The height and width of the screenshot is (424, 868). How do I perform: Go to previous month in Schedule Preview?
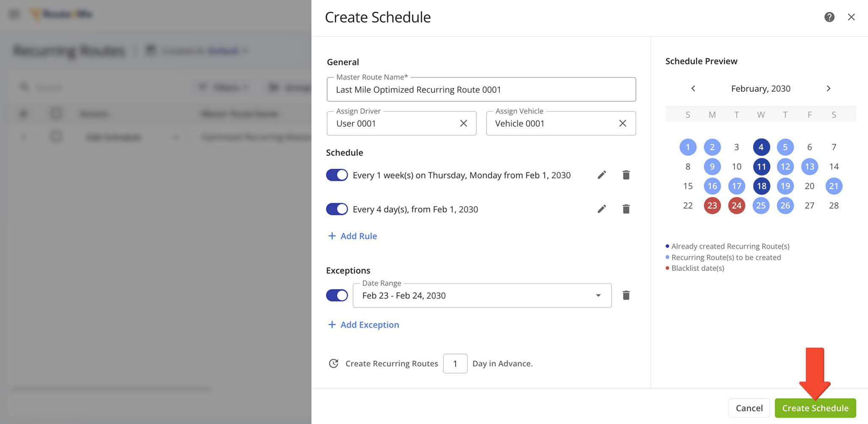tap(693, 88)
